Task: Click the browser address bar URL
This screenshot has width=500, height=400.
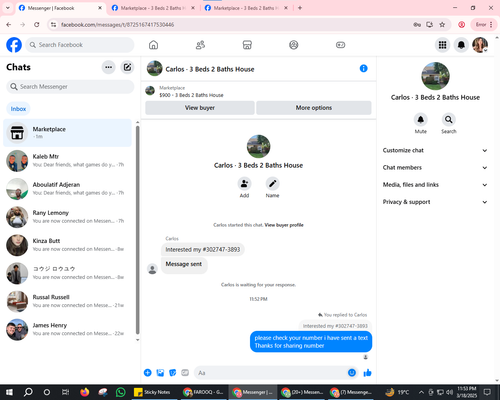Action: click(x=117, y=25)
